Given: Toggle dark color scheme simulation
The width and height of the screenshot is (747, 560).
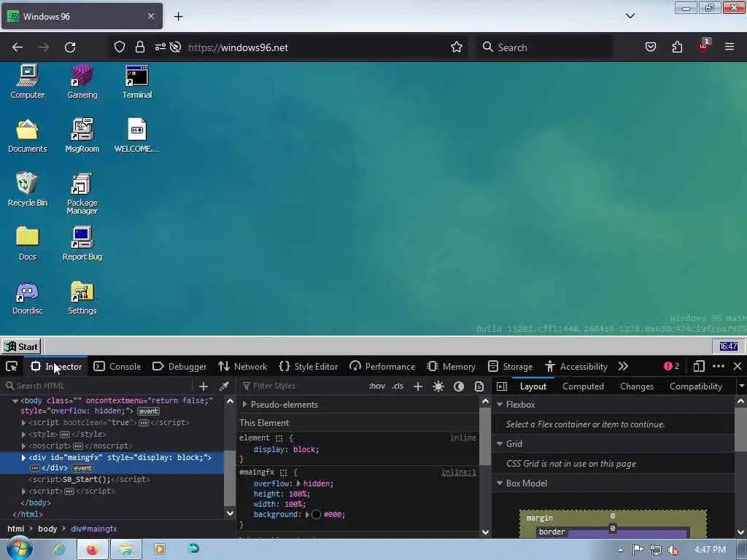Looking at the screenshot, I should (x=459, y=386).
